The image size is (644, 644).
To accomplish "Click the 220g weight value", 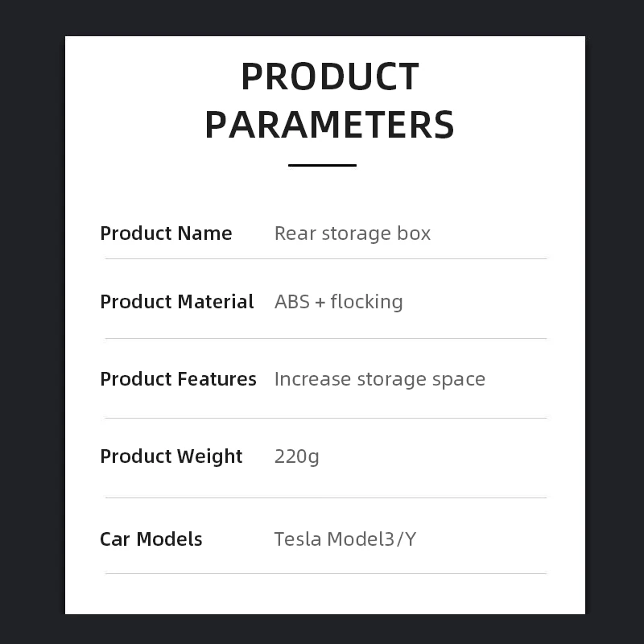I will (x=296, y=457).
